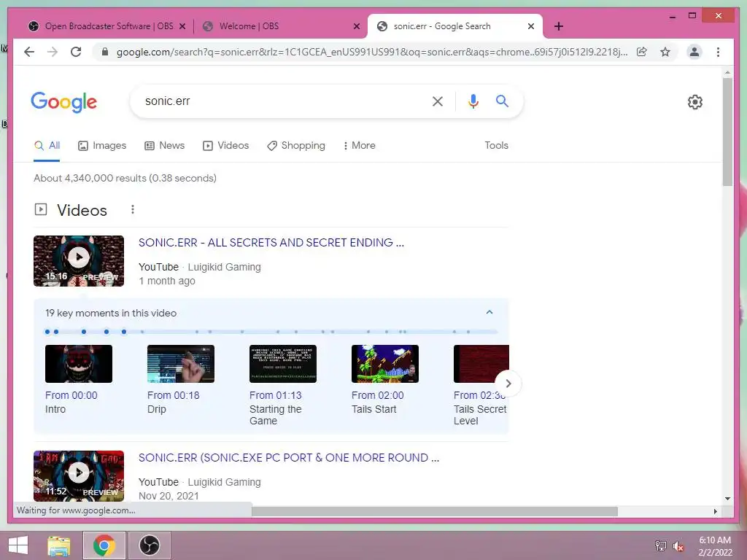Image resolution: width=747 pixels, height=560 pixels.
Task: Open Chrome three-dot menu
Action: point(718,52)
